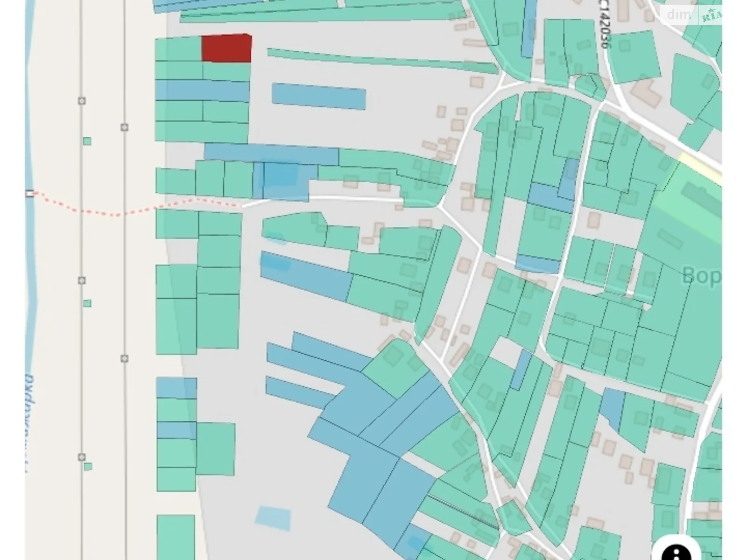Click the partial town label "Вор"
Viewport: 747px width, 560px height.
coord(702,275)
